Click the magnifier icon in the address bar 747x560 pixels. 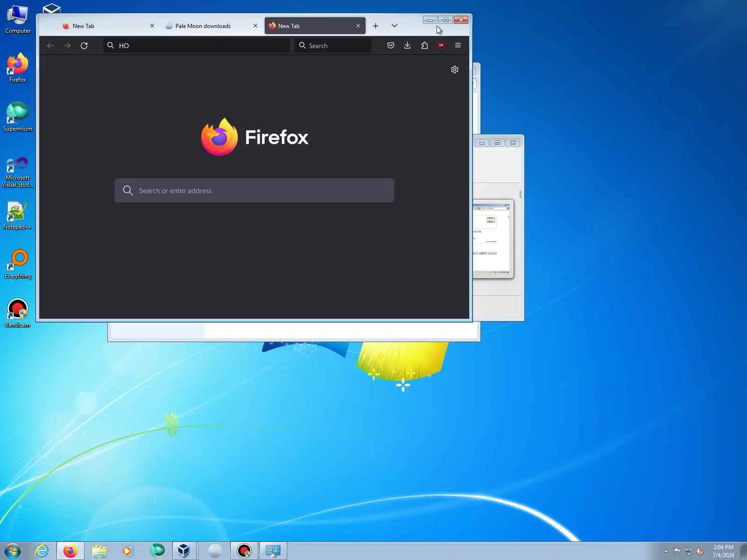[111, 45]
